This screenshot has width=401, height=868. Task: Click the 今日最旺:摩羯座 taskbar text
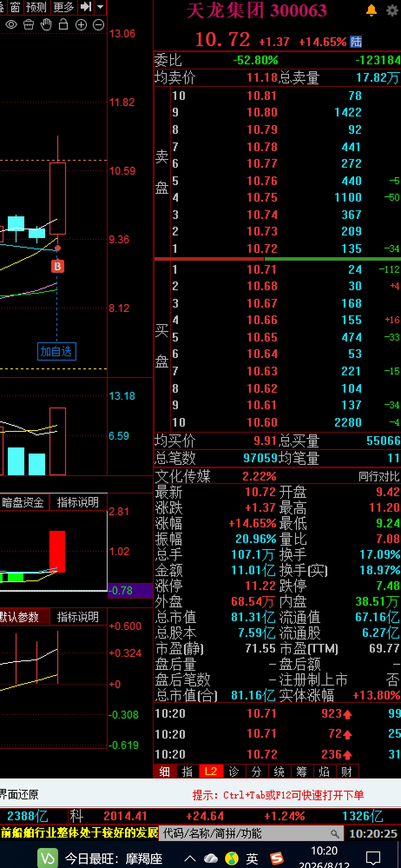coord(114,858)
